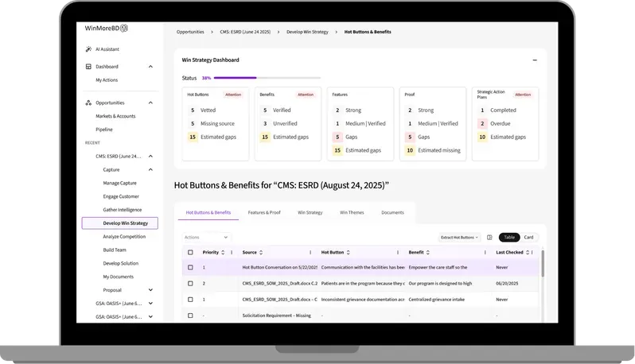Check the Inconsistent grievance row checkbox

click(x=190, y=300)
